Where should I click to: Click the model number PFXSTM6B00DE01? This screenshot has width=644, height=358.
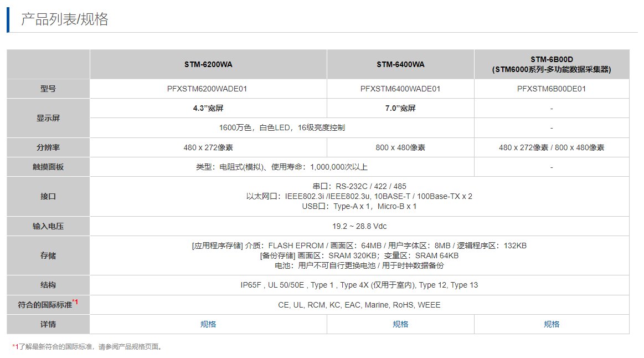tap(552, 89)
